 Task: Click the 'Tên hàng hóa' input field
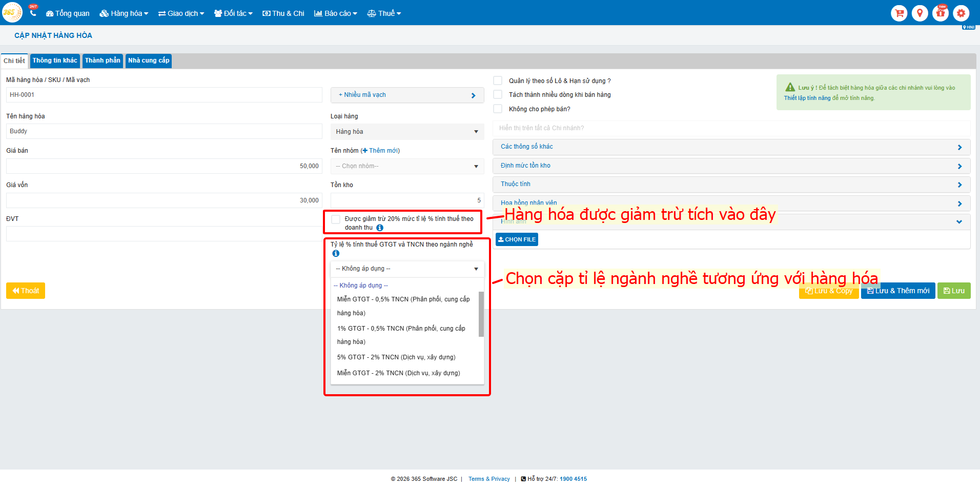pyautogui.click(x=164, y=131)
